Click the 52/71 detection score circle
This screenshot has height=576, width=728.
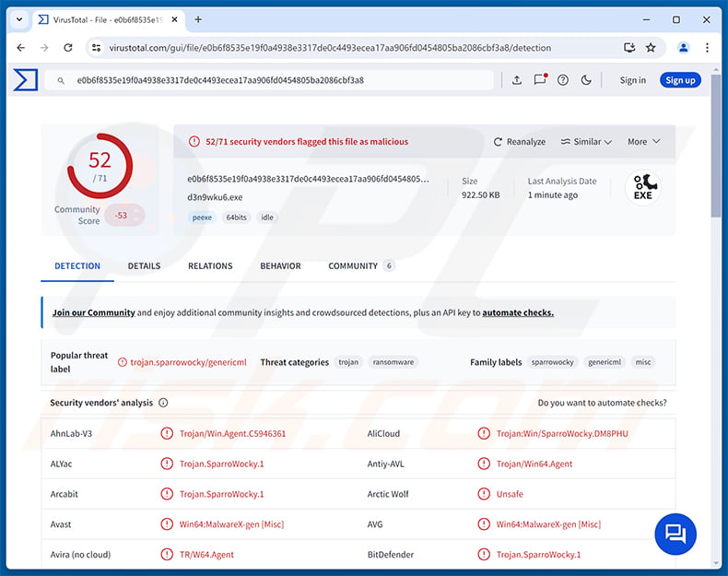point(100,166)
